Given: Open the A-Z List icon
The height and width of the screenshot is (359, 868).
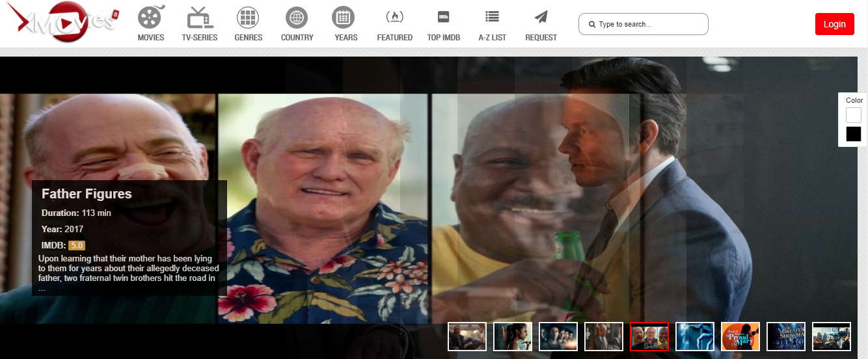Looking at the screenshot, I should [493, 17].
